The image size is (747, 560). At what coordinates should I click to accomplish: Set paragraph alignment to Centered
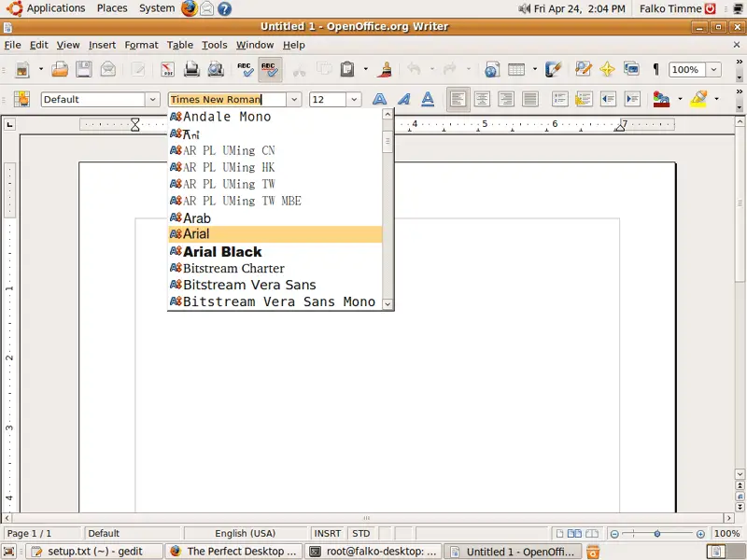482,99
